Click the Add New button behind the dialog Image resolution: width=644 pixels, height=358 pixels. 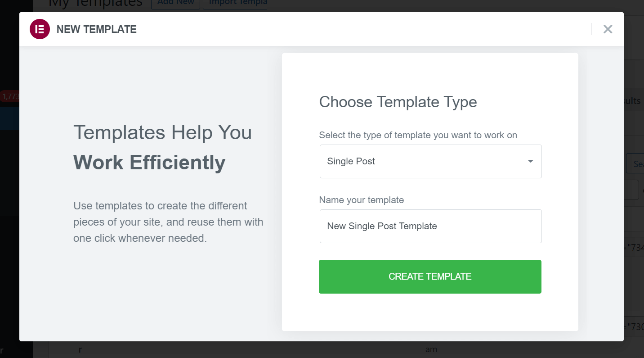tap(175, 3)
